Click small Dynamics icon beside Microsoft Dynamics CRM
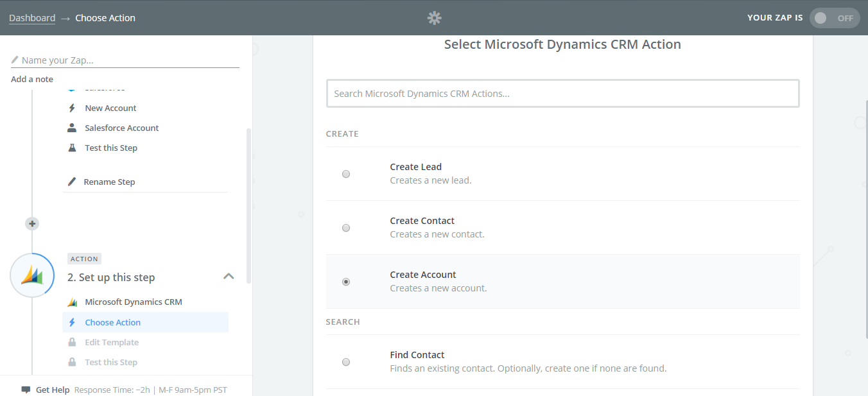The width and height of the screenshot is (868, 396). [72, 302]
